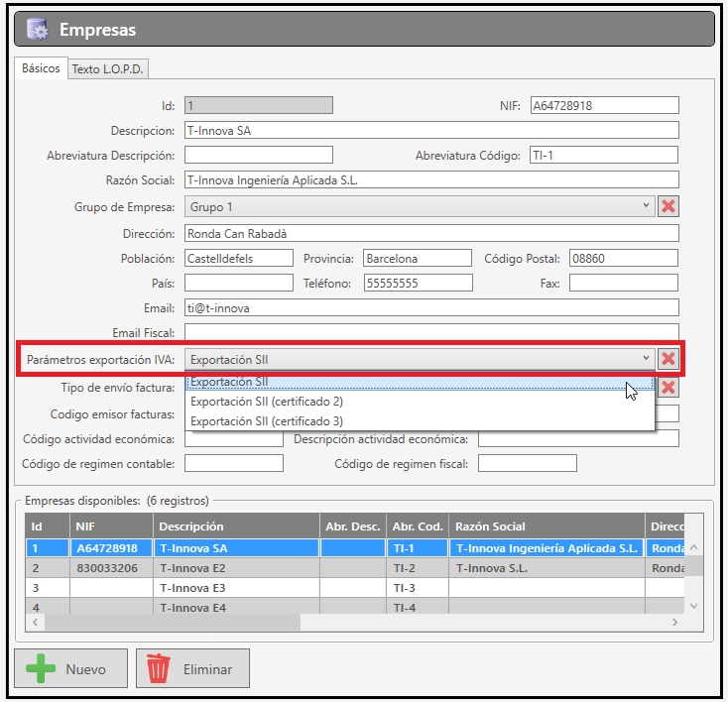The width and height of the screenshot is (728, 702).
Task: Focus the Código de regimen fiscal field
Action: click(528, 463)
